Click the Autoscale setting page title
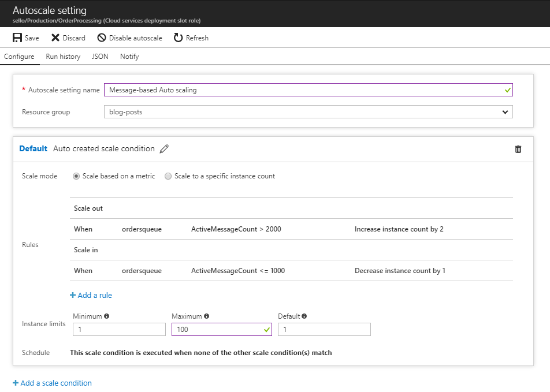 (50, 10)
